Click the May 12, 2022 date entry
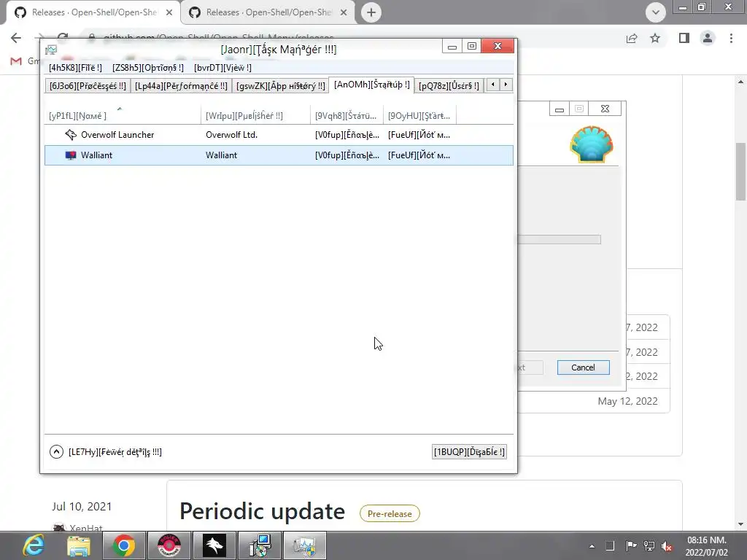 click(627, 401)
